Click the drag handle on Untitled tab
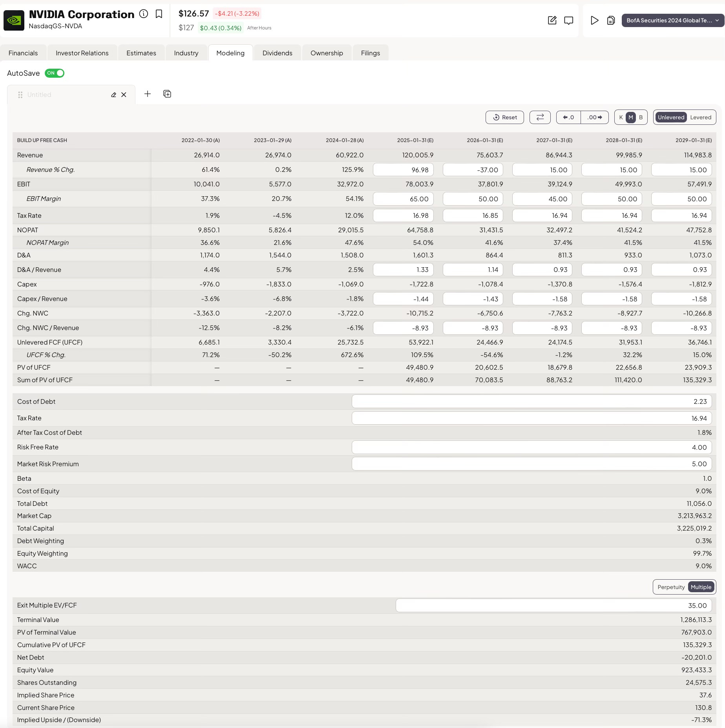Image resolution: width=725 pixels, height=728 pixels. click(x=20, y=95)
